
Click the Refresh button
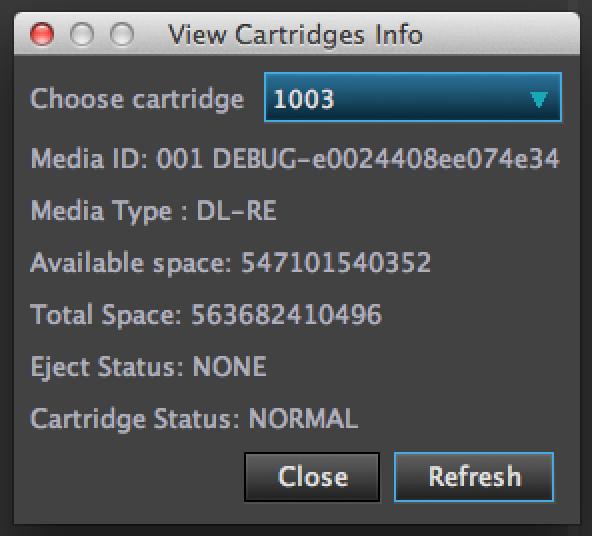[474, 477]
